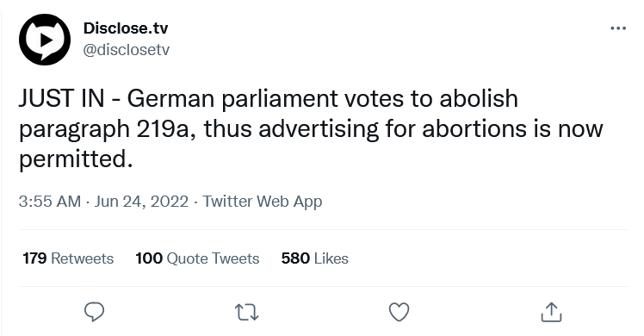This screenshot has height=336, width=644.
Task: Retweet using the arrows icon
Action: point(246,312)
